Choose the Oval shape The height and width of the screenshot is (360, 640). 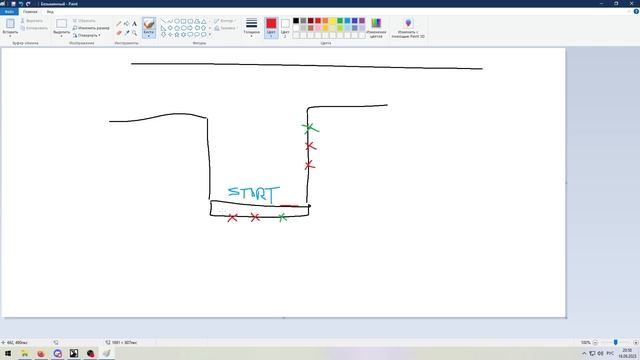[177, 21]
